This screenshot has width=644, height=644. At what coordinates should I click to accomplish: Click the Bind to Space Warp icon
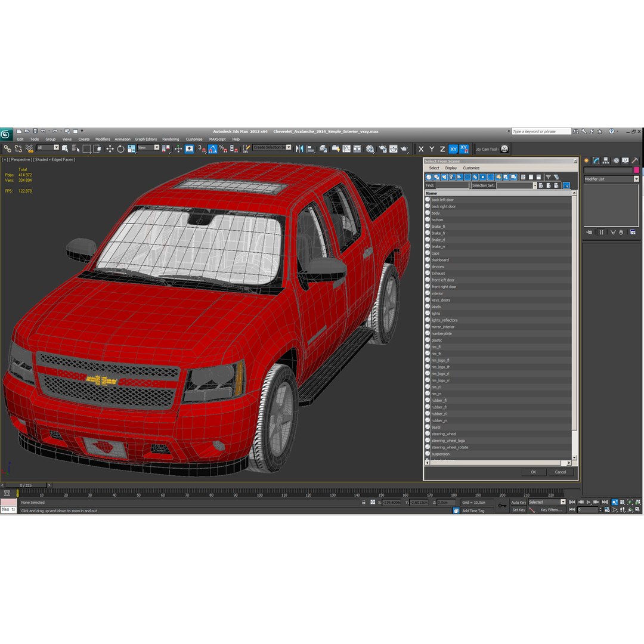pos(29,148)
